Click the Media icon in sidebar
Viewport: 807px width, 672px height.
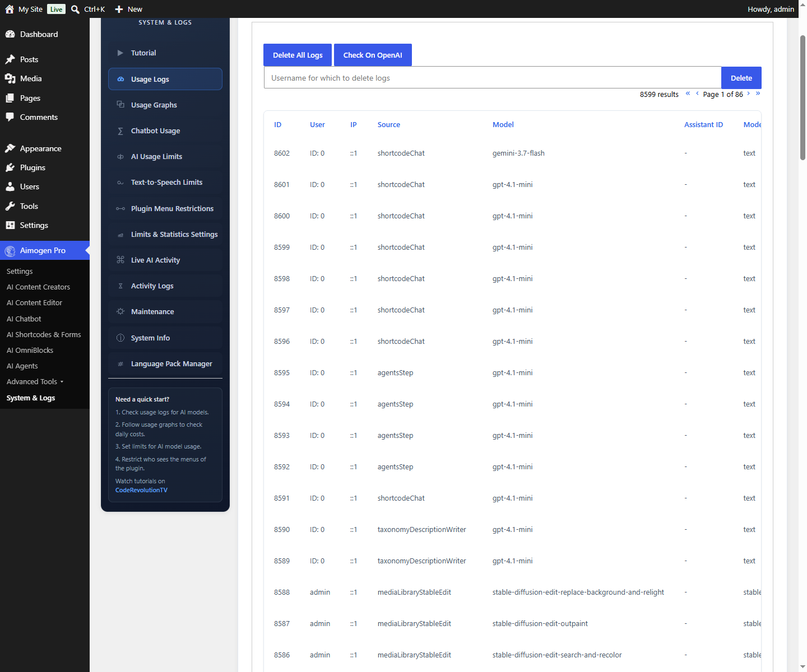pyautogui.click(x=10, y=78)
